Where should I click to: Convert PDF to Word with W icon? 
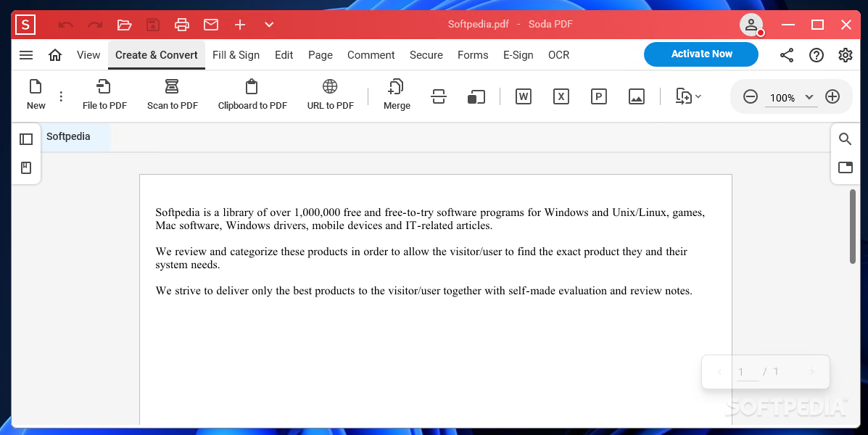523,97
